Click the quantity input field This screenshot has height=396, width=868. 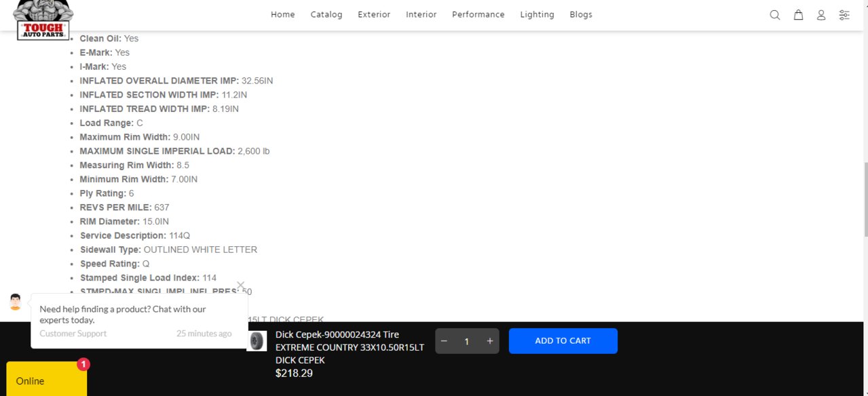pos(467,341)
